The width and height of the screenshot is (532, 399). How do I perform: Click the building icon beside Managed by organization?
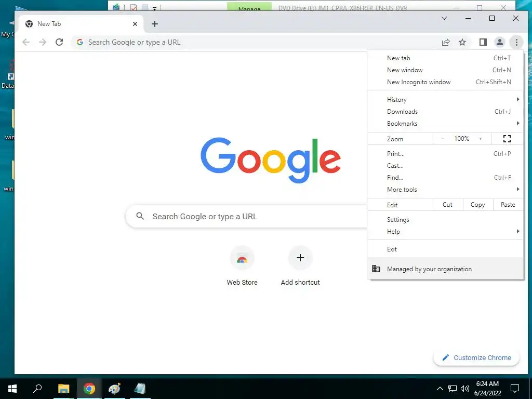click(376, 269)
